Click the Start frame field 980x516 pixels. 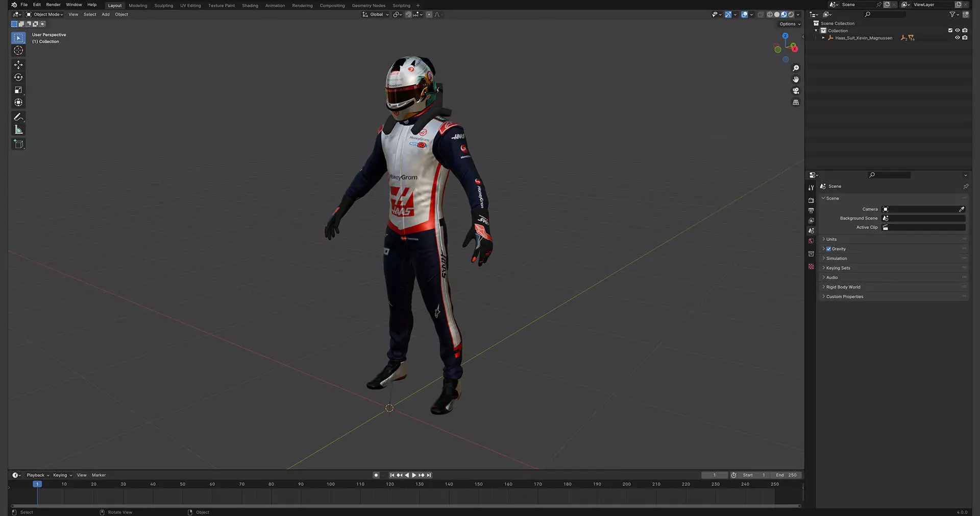tap(754, 475)
